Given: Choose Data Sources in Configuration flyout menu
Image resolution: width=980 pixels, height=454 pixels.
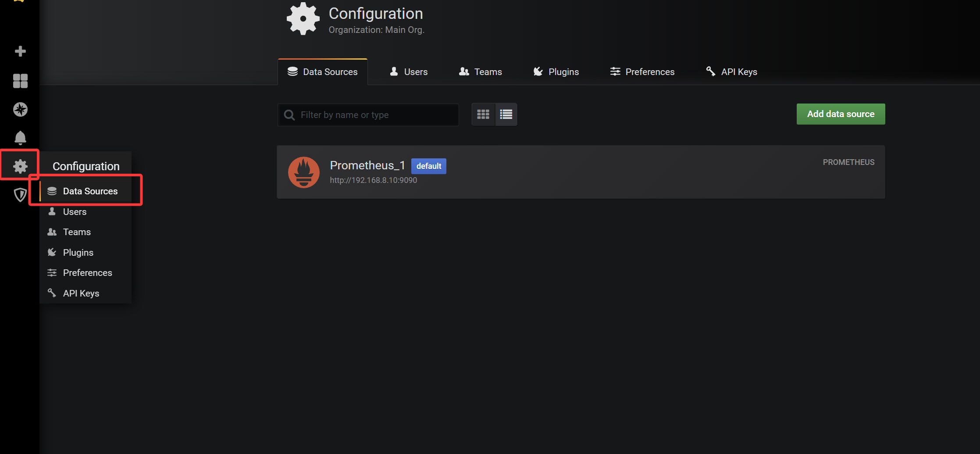Looking at the screenshot, I should click(86, 191).
